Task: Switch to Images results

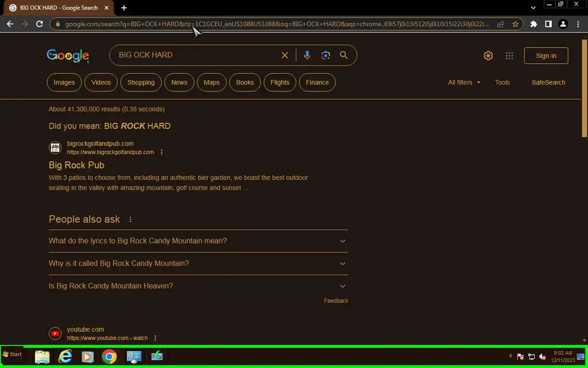Action: click(64, 82)
